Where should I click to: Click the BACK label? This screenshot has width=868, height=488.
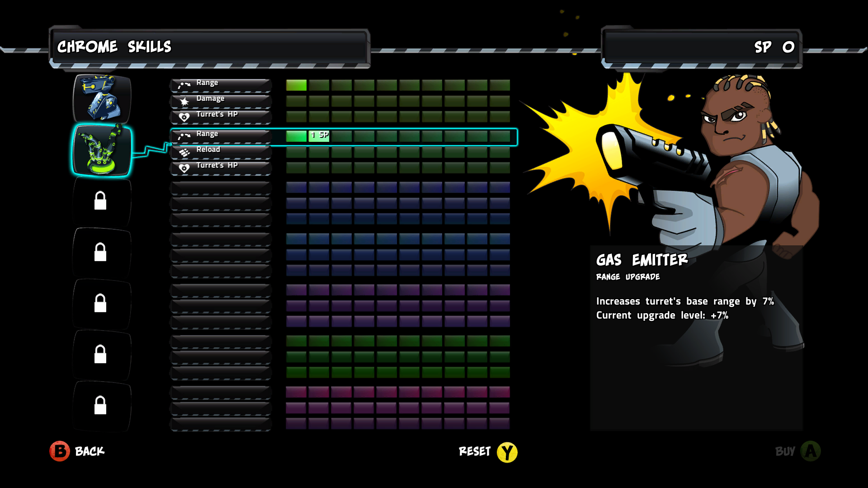90,451
